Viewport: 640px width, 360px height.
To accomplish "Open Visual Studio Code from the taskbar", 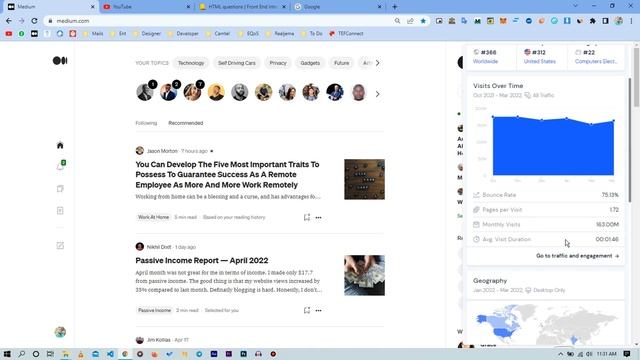I will [x=110, y=354].
